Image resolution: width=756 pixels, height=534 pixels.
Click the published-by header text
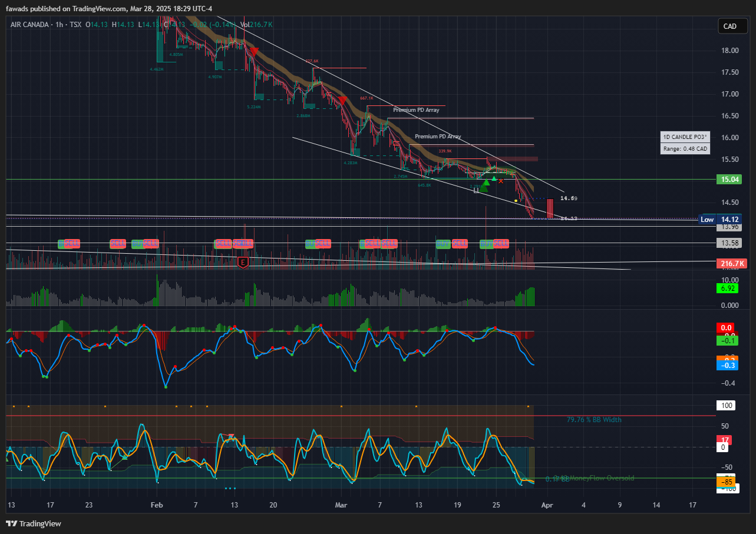click(109, 8)
